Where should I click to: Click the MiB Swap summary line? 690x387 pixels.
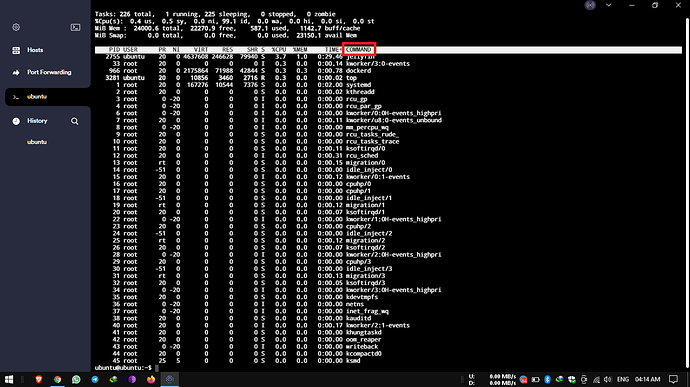pyautogui.click(x=226, y=35)
